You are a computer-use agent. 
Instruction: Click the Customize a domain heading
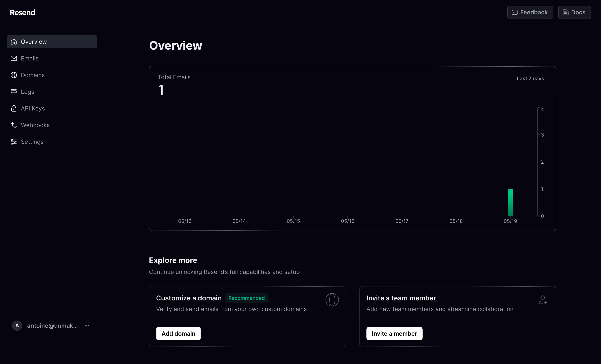tap(189, 298)
